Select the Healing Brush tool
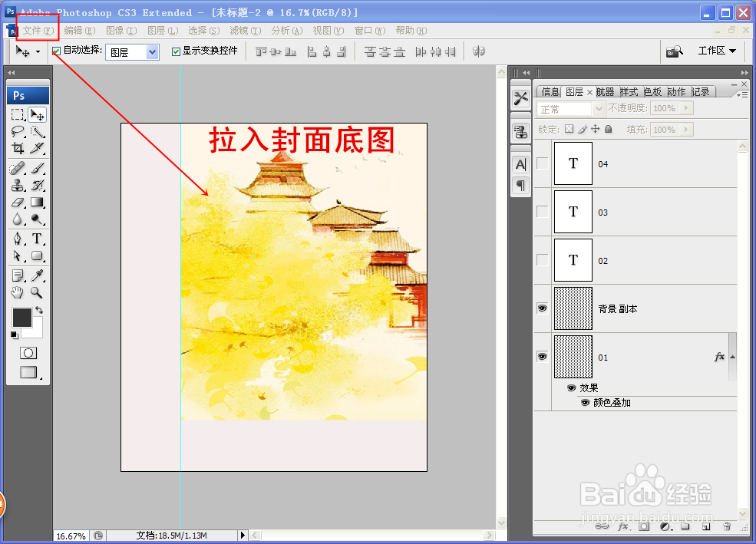Image resolution: width=756 pixels, height=544 pixels. coord(18,169)
